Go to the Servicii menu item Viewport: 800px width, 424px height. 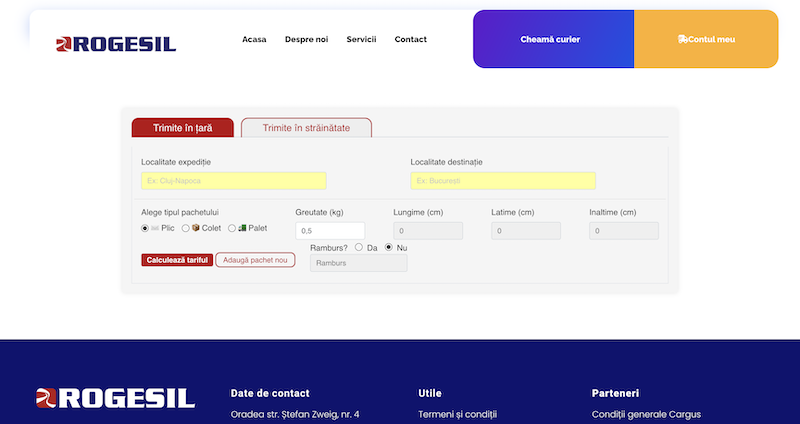tap(361, 40)
